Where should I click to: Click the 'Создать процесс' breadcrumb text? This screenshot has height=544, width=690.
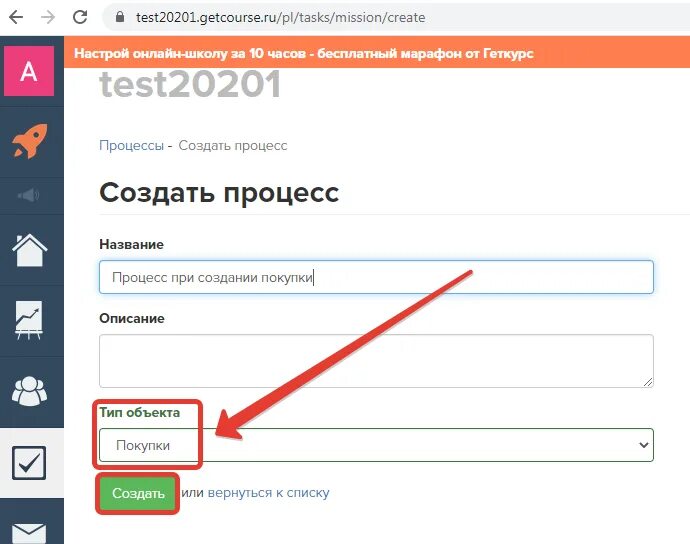point(233,145)
